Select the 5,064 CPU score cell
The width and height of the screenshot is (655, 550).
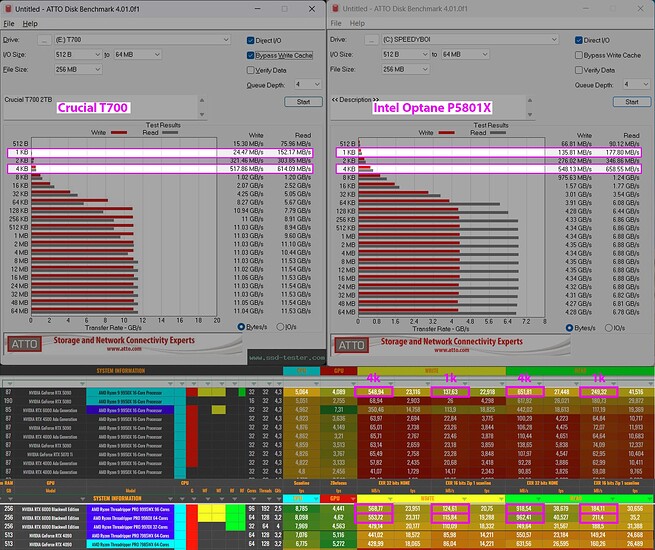point(302,392)
